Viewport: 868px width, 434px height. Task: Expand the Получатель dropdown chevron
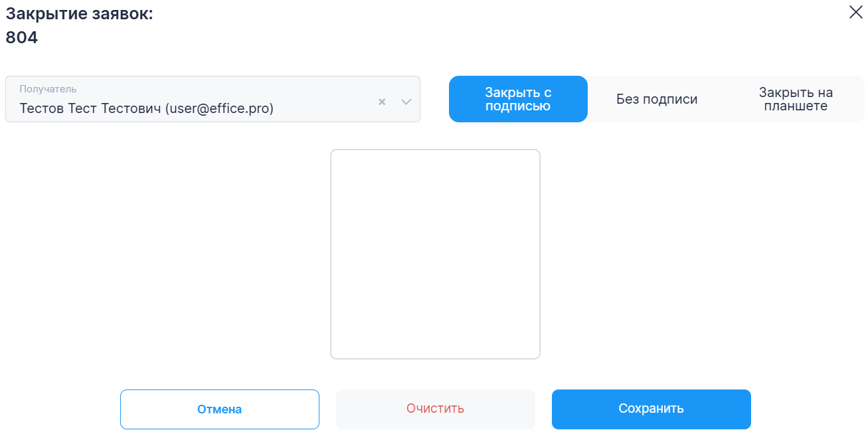click(x=406, y=102)
